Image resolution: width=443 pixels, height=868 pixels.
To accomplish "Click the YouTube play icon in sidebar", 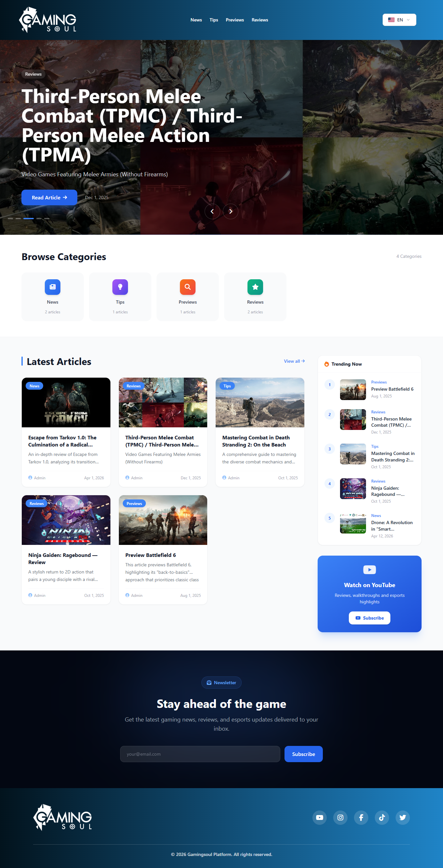I will (x=370, y=570).
